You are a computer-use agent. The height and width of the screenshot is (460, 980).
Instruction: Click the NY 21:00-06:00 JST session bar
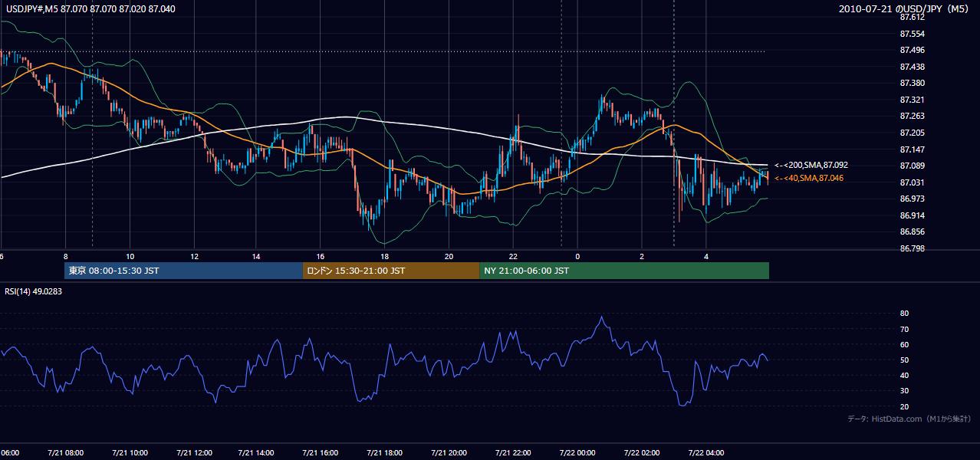624,271
